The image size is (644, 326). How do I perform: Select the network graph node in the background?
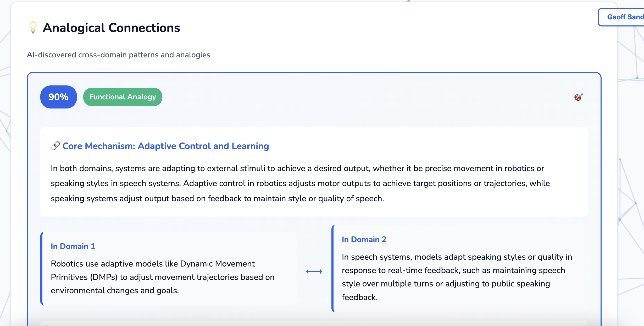tap(637, 78)
